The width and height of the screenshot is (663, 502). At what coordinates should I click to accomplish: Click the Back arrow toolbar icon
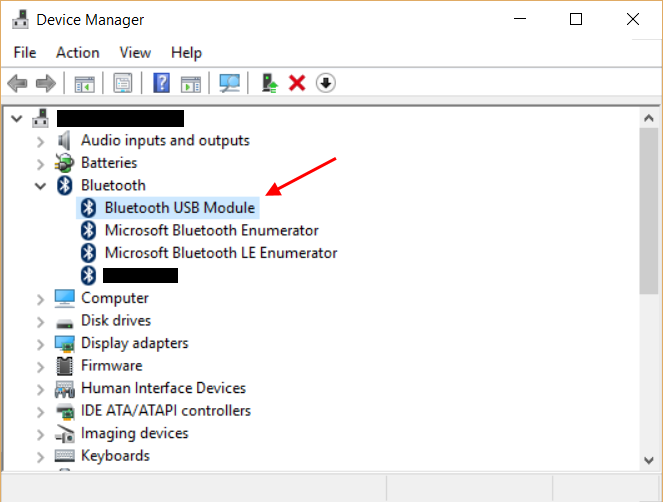point(17,83)
